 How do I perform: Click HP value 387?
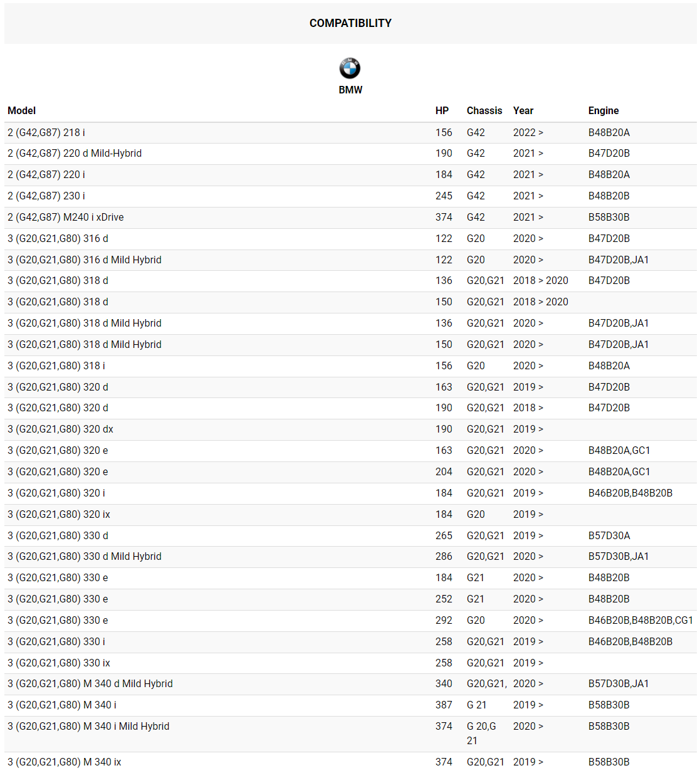click(444, 705)
